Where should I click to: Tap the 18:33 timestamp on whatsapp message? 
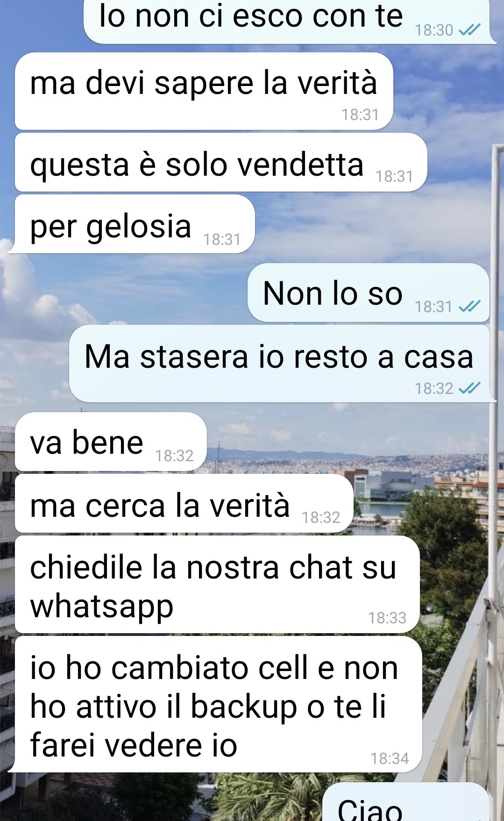pyautogui.click(x=387, y=618)
